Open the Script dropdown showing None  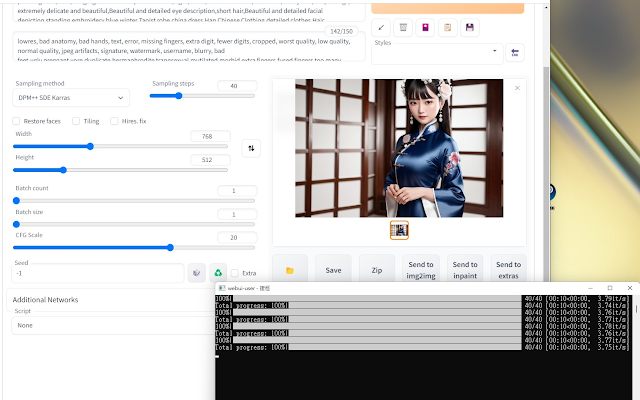tap(113, 325)
